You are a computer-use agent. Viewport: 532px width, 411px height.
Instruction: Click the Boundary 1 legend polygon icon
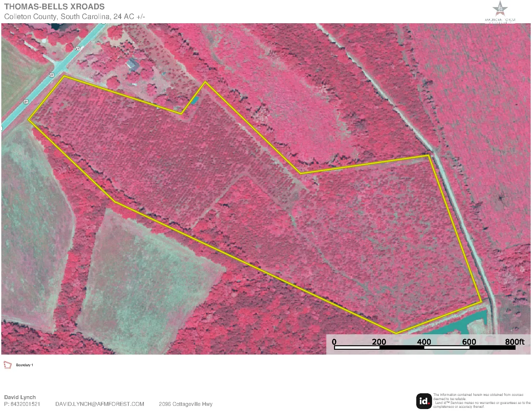coord(7,365)
